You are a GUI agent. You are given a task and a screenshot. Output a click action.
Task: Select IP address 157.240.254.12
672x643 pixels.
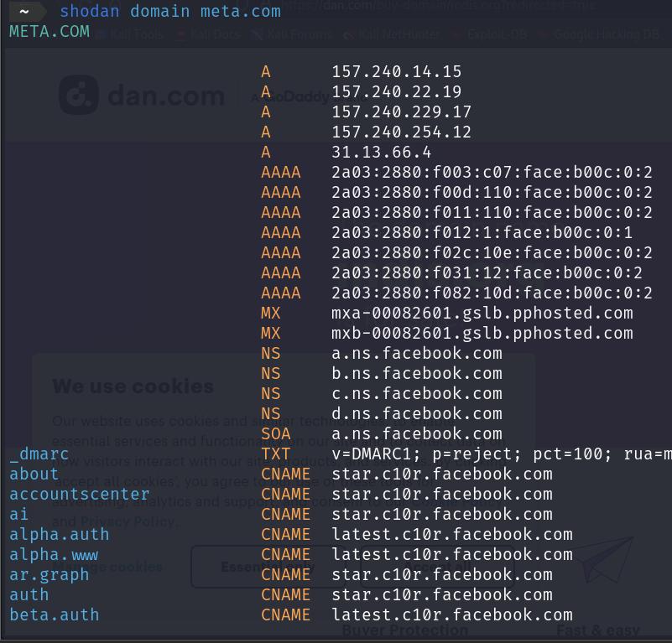402,132
